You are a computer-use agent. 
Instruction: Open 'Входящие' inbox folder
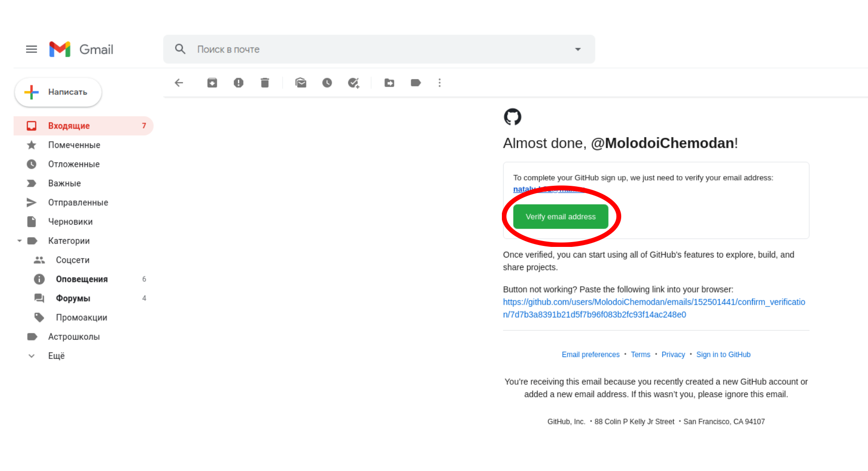[x=83, y=126]
